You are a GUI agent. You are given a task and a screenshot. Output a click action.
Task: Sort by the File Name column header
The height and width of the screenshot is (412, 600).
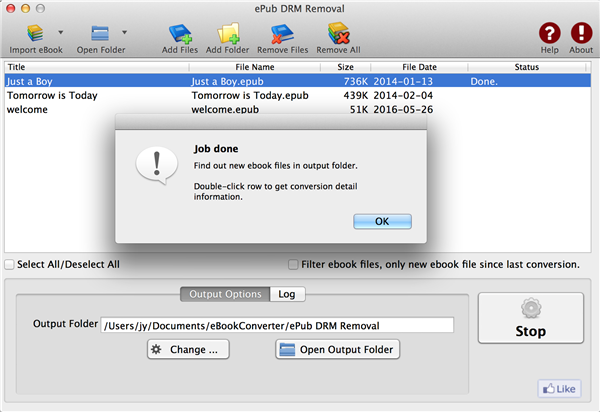pyautogui.click(x=254, y=67)
